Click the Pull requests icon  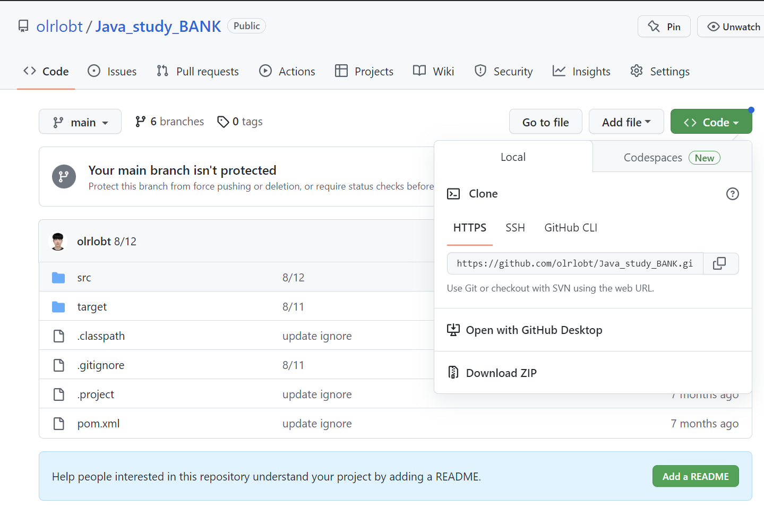[x=162, y=71]
